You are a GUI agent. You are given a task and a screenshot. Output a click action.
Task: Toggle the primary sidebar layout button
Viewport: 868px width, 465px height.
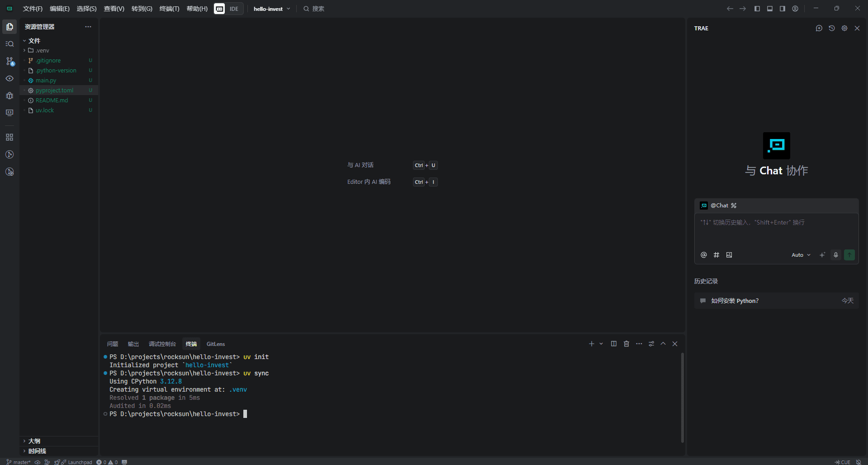tap(757, 9)
